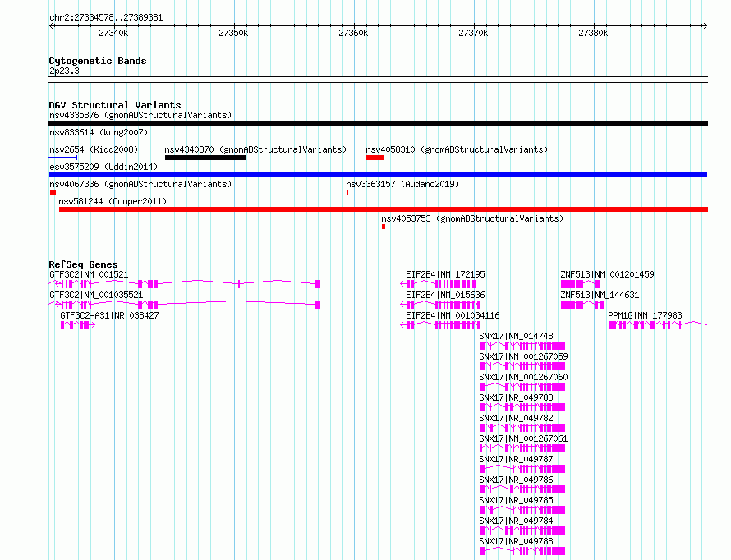Click nsv4067336 gnomAD variant label
Screen dimensions: 731x560
pos(140,184)
